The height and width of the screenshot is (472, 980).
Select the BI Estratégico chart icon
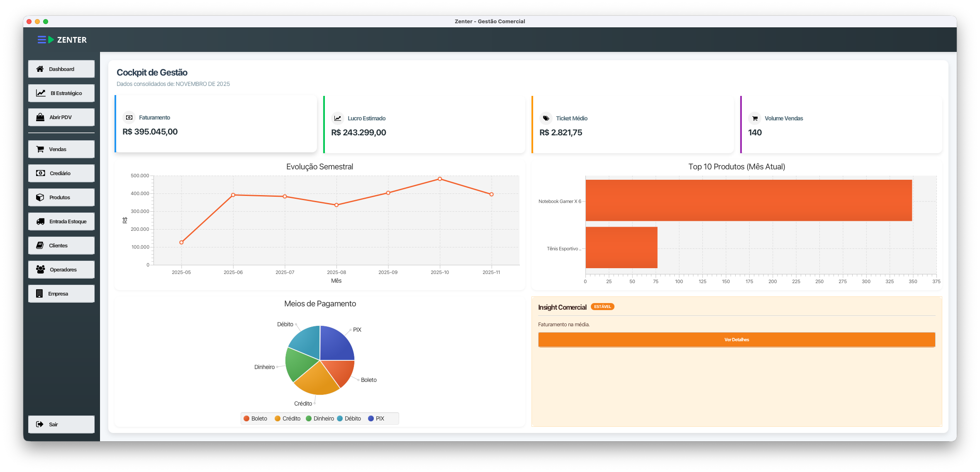(x=40, y=93)
